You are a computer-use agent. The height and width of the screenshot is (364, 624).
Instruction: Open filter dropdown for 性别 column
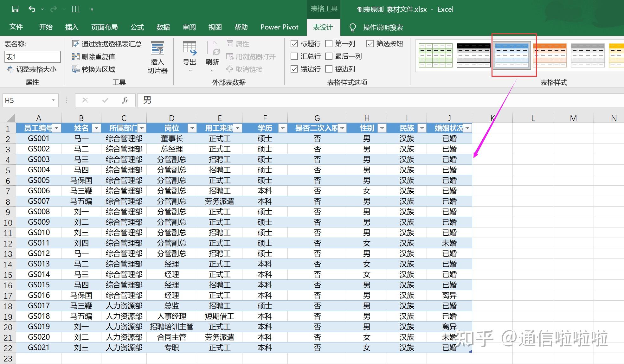(x=382, y=128)
